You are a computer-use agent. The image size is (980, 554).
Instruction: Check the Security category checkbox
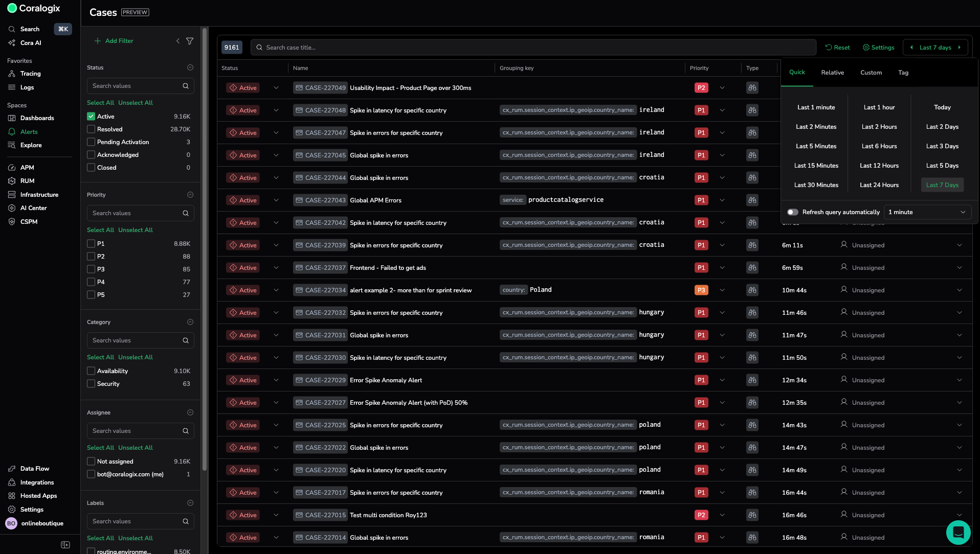[x=91, y=384]
